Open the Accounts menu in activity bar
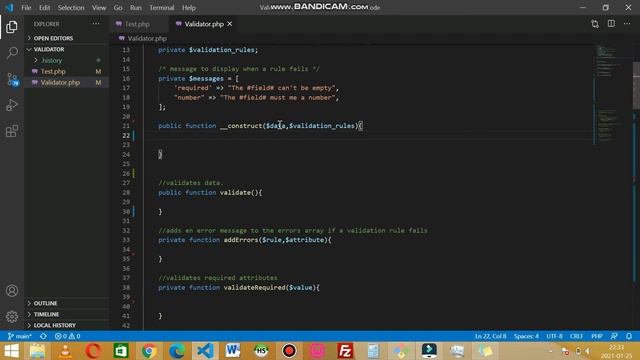This screenshot has width=640, height=360. 12,291
